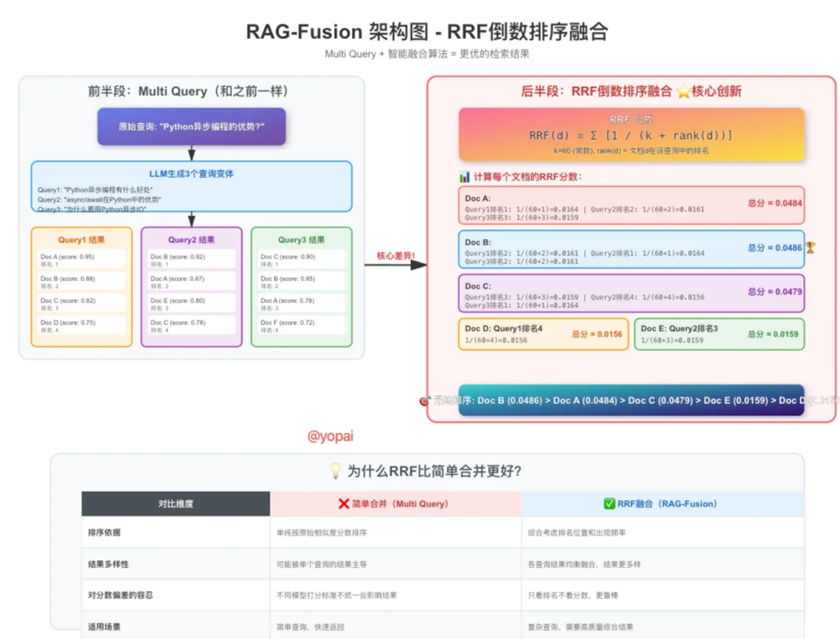Select line Query2: async/await在Python中的优势
The image size is (840, 639).
pyautogui.click(x=99, y=199)
